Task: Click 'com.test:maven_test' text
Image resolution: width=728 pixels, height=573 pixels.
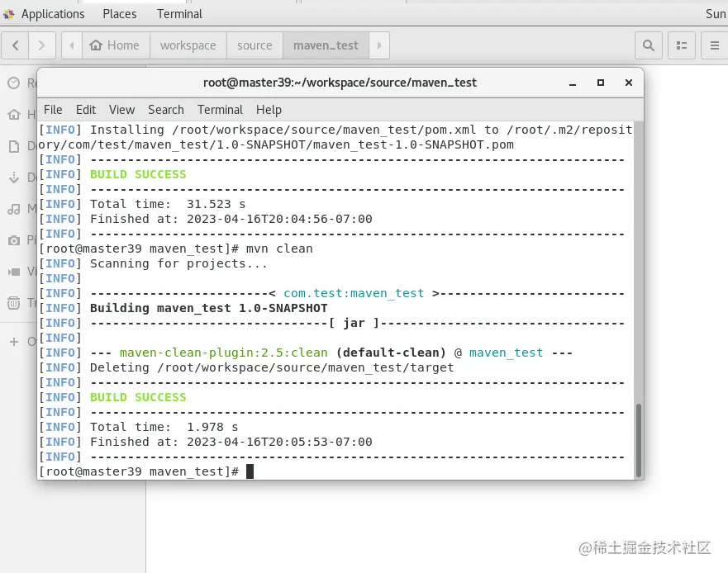Action: point(354,293)
